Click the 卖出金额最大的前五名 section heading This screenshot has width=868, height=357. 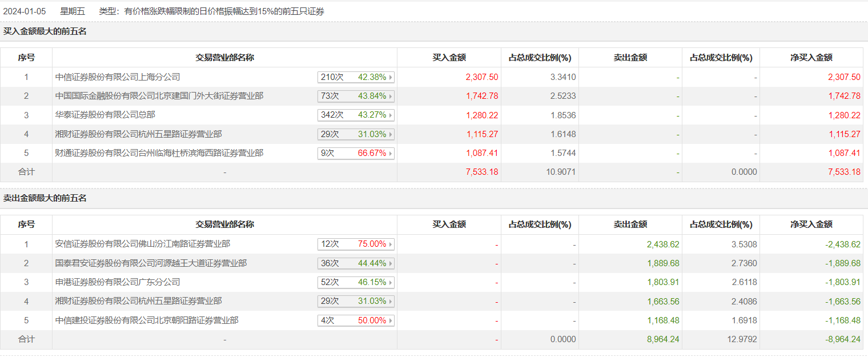pyautogui.click(x=45, y=198)
